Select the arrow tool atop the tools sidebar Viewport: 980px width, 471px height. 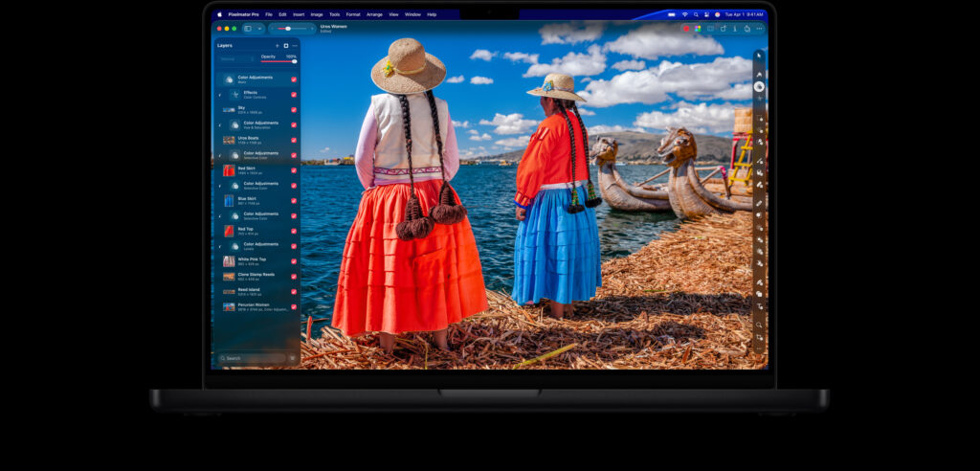click(759, 56)
